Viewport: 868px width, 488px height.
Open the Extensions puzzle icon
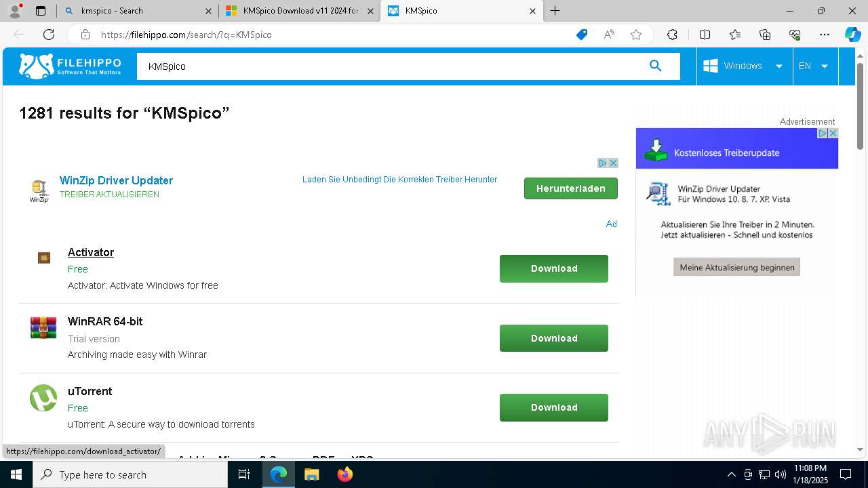672,35
